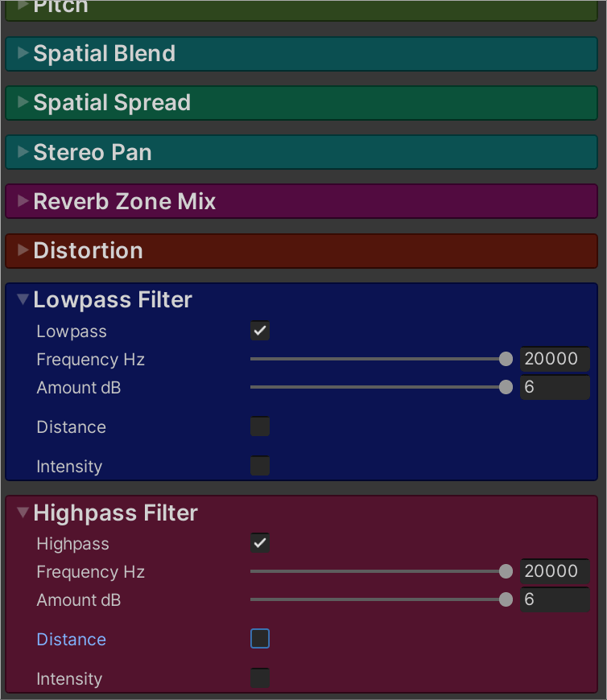Tick Highpass Filter Distance checkbox
The height and width of the screenshot is (700, 607).
[x=260, y=639]
